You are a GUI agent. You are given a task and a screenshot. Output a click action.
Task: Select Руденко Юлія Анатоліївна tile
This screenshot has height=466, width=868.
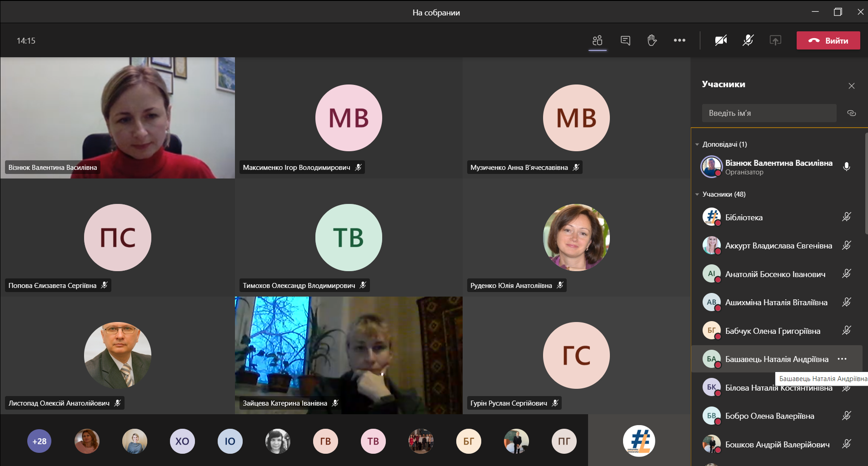click(576, 238)
